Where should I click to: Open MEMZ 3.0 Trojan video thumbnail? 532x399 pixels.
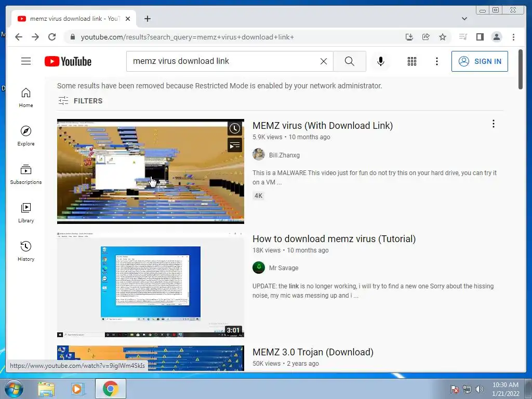pos(150,358)
